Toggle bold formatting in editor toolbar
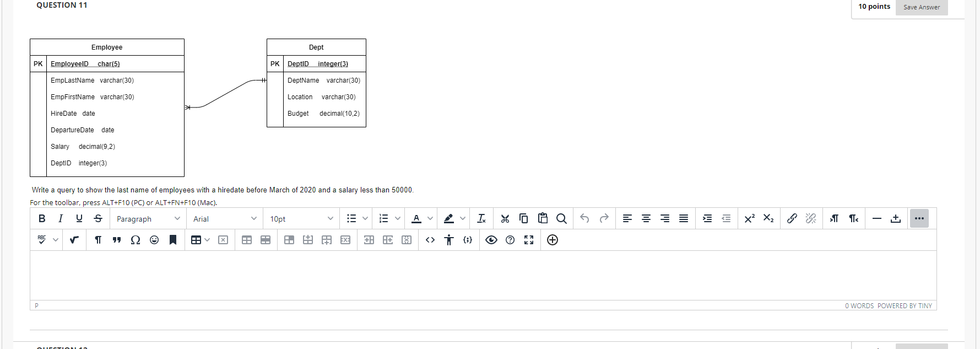This screenshot has height=349, width=980. pyautogui.click(x=42, y=218)
